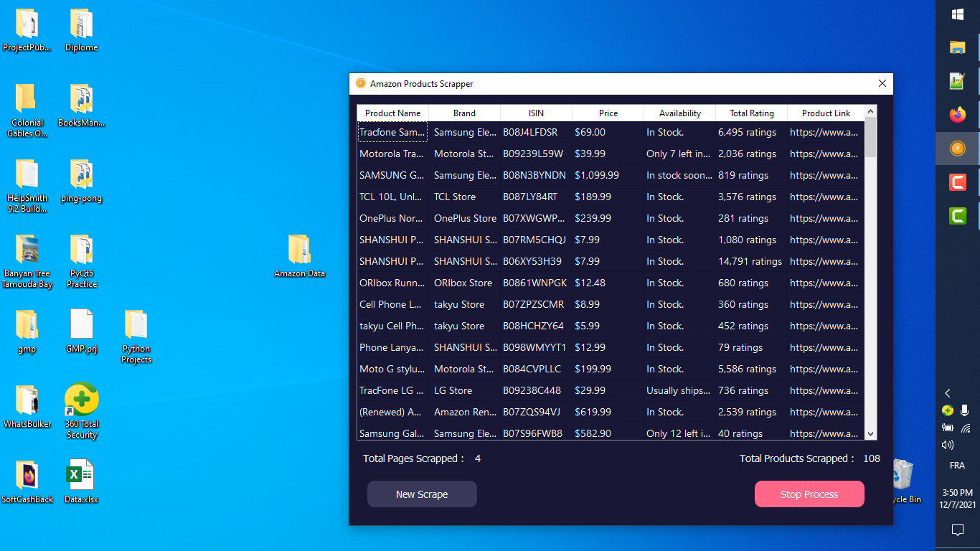Select the ISIN cell 'B09239L59W'
Viewport: 980px width, 551px height.
click(537, 154)
